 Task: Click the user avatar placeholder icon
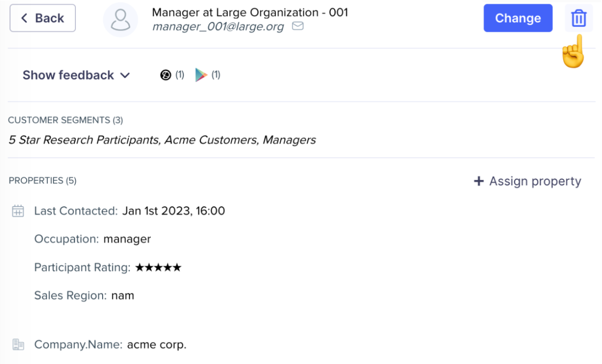120,19
